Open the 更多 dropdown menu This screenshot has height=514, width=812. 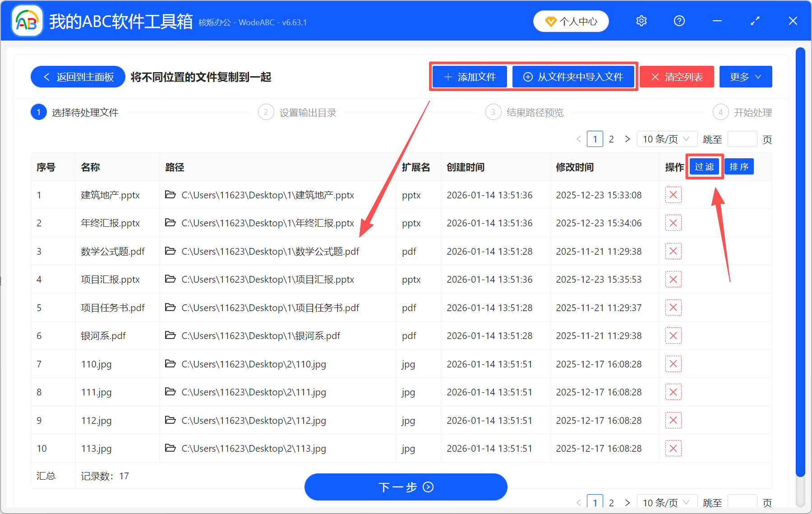click(x=745, y=77)
